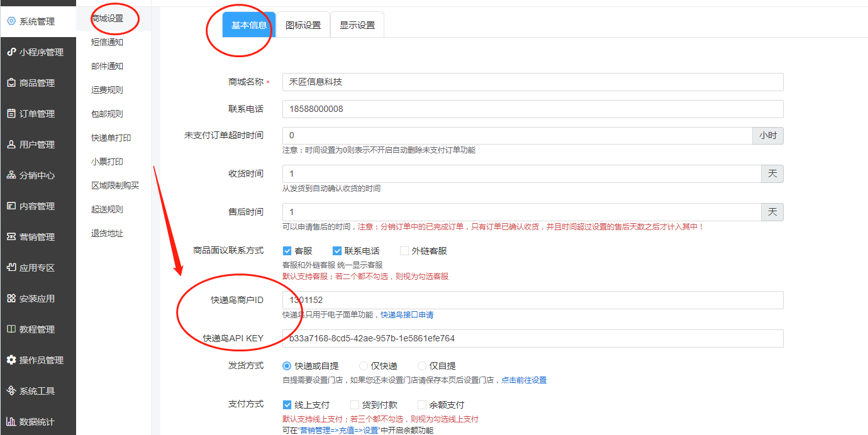Go to 营销管理 section

click(38, 237)
